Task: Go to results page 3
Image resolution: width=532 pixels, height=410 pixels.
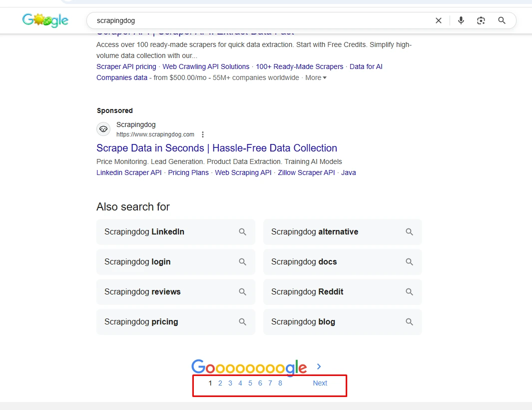Action: coord(230,383)
